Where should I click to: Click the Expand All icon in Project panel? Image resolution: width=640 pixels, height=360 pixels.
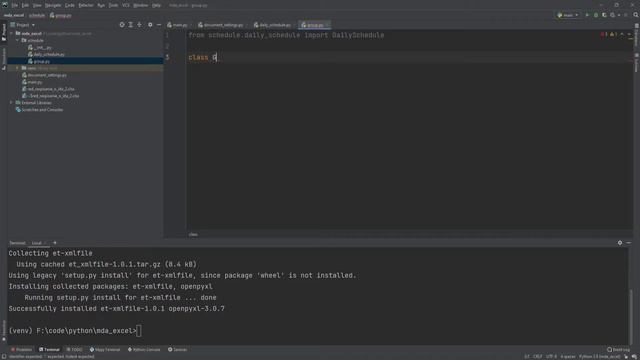[x=131, y=25]
